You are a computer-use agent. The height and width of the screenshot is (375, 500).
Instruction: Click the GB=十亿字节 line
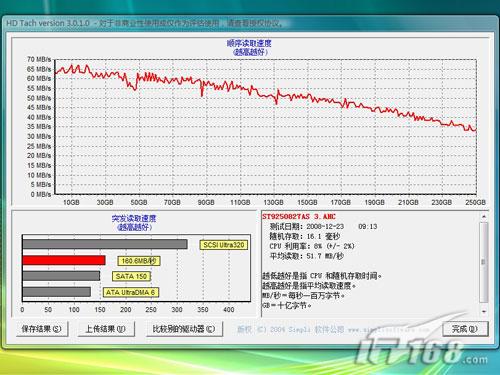(x=287, y=305)
